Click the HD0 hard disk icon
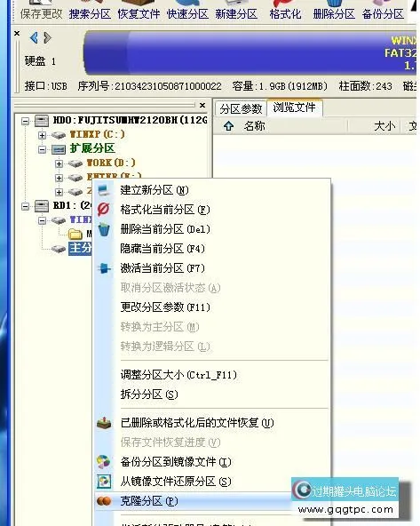 click(x=42, y=121)
